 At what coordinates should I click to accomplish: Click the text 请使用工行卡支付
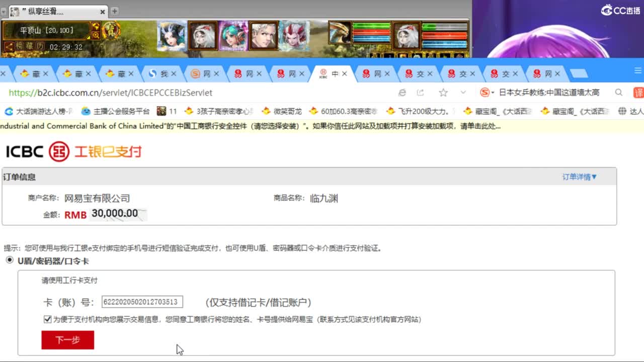point(69,281)
